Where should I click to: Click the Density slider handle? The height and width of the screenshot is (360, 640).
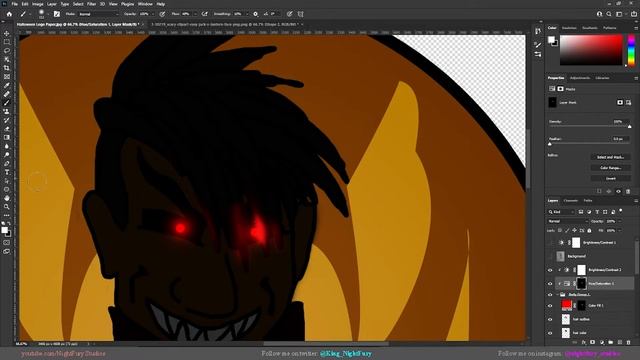[x=629, y=127]
